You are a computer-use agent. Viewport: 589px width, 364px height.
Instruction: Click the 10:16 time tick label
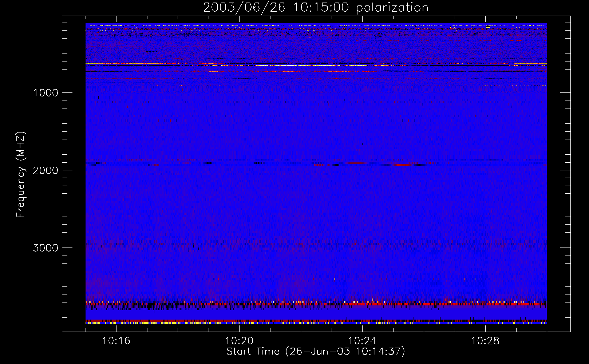tap(116, 341)
